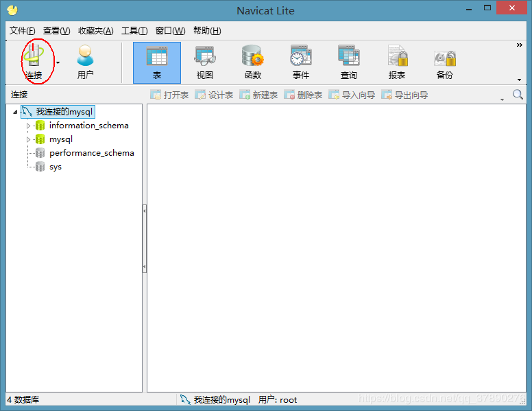Click the 导出向导 (Export Wizard) button
The height and width of the screenshot is (411, 532).
point(404,95)
